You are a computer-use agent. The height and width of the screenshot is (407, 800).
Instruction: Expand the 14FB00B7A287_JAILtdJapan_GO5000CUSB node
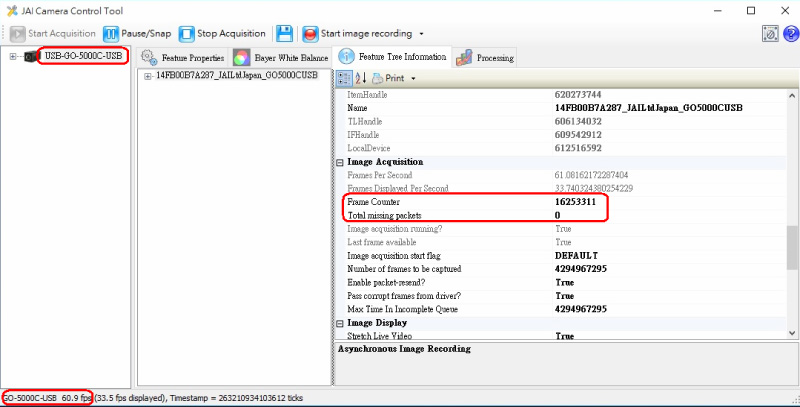click(x=148, y=76)
